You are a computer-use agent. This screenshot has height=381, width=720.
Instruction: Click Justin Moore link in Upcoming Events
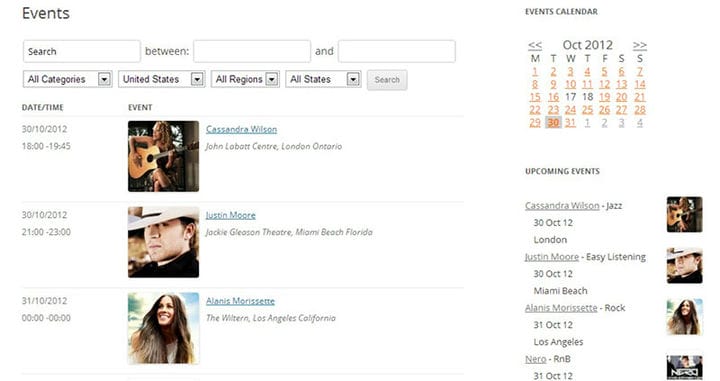[552, 257]
